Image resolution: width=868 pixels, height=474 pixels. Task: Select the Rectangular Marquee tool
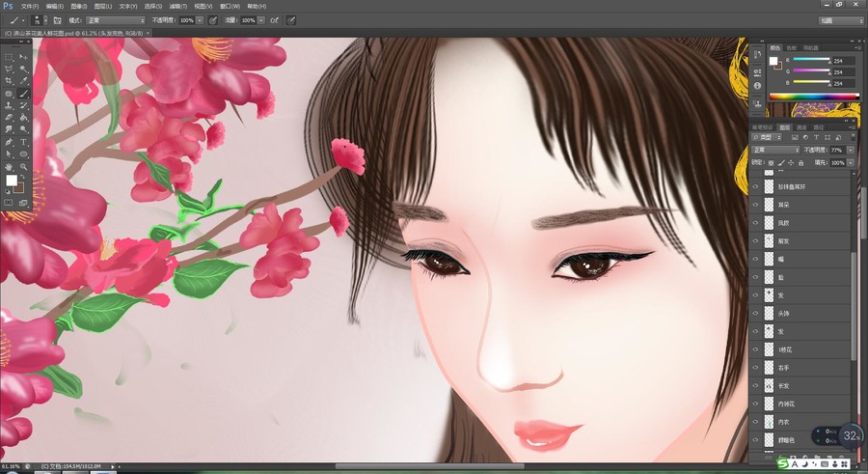click(9, 57)
